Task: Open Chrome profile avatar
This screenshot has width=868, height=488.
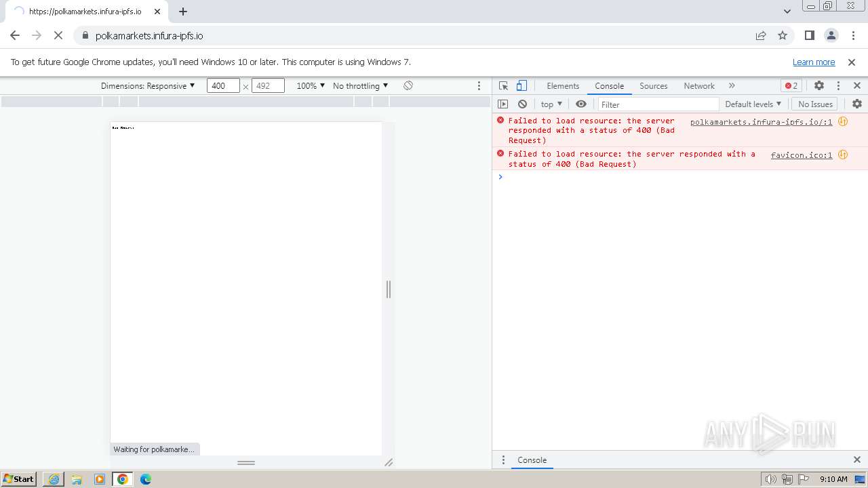Action: pyautogui.click(x=831, y=35)
